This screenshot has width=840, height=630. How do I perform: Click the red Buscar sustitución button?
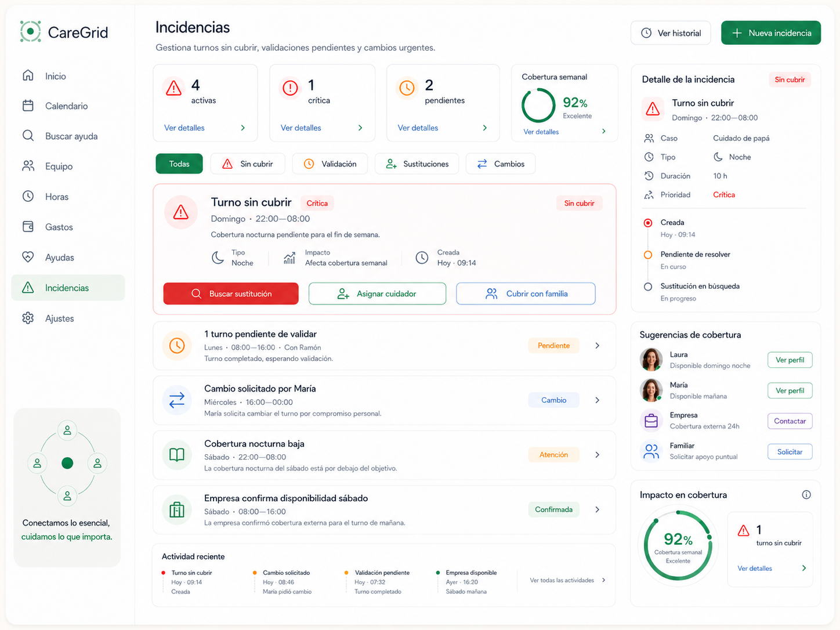point(231,294)
